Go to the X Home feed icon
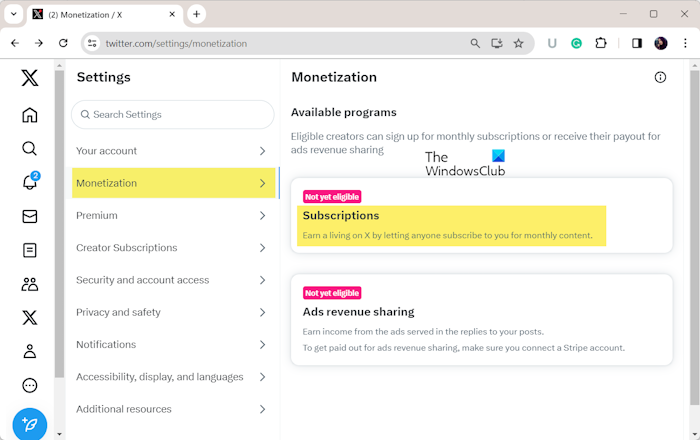 pos(30,115)
